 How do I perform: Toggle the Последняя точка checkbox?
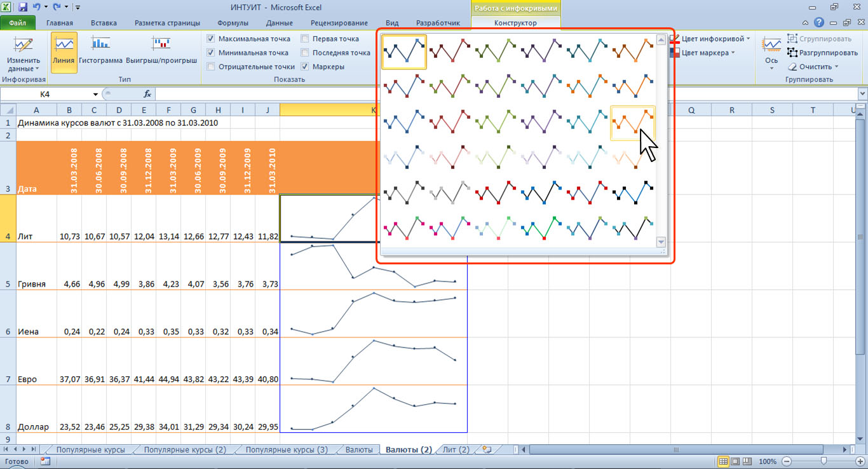[x=306, y=53]
